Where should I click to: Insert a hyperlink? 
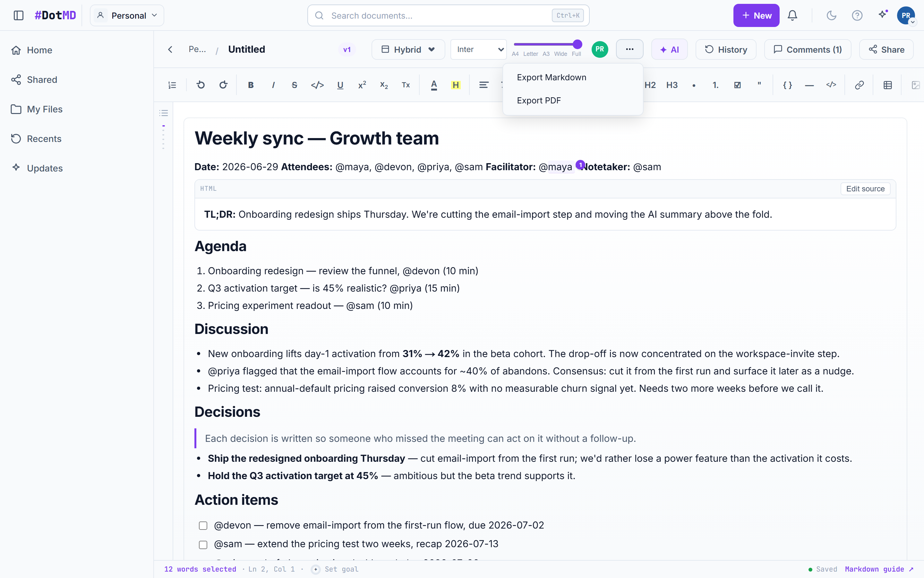click(859, 85)
